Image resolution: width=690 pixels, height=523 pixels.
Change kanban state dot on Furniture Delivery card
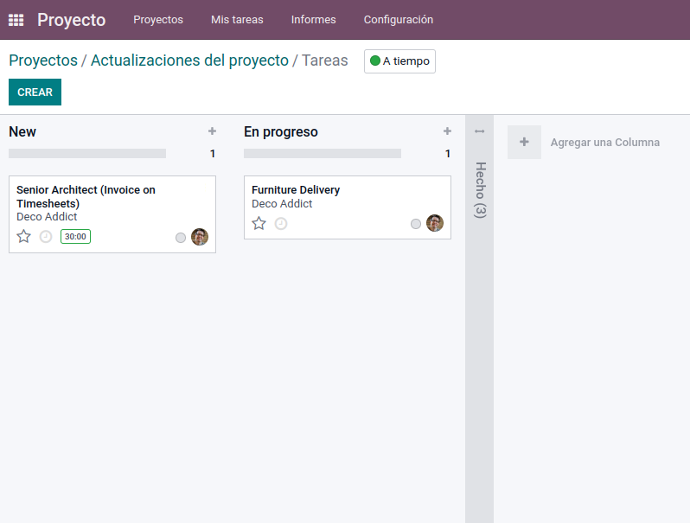click(x=415, y=224)
